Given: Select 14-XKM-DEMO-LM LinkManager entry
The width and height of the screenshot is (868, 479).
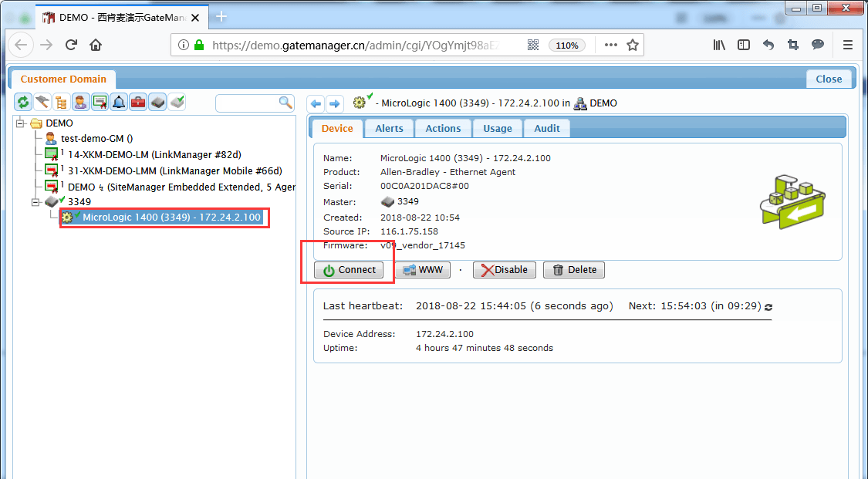Looking at the screenshot, I should 154,155.
